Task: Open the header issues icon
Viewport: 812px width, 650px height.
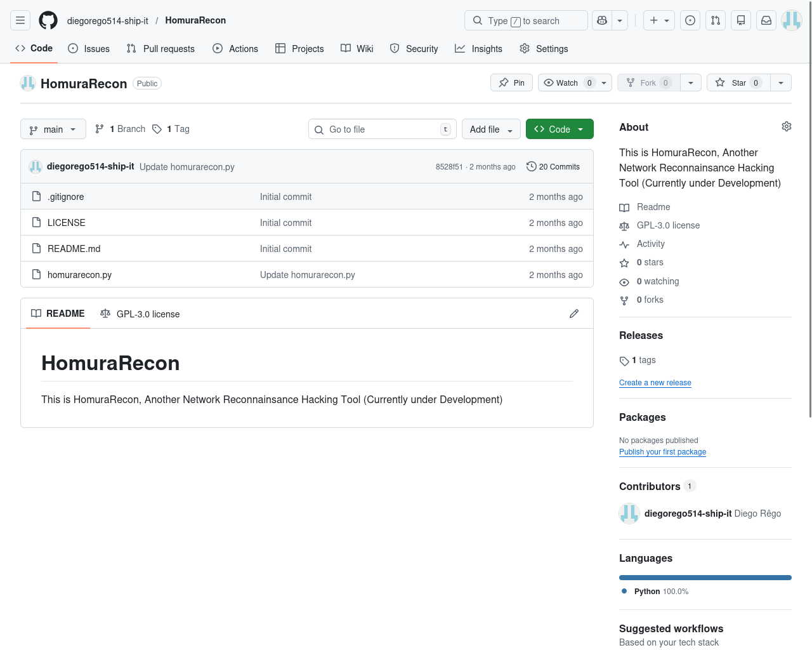Action: pos(690,20)
